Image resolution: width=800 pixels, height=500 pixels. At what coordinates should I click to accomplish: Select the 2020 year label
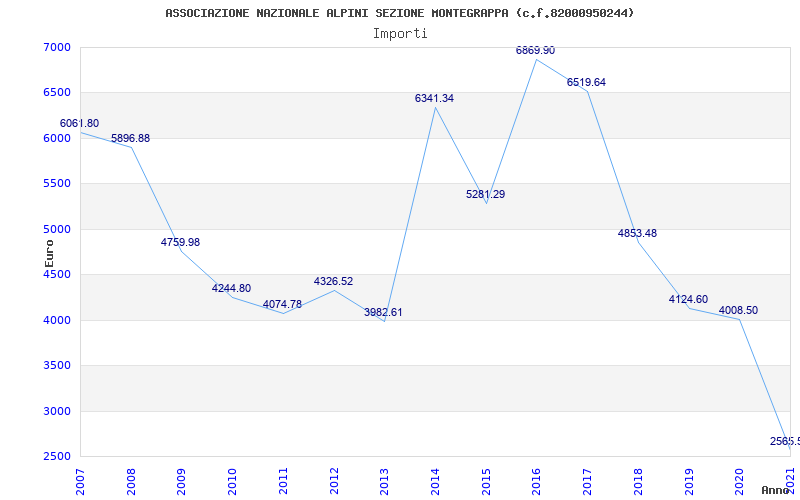click(x=740, y=481)
